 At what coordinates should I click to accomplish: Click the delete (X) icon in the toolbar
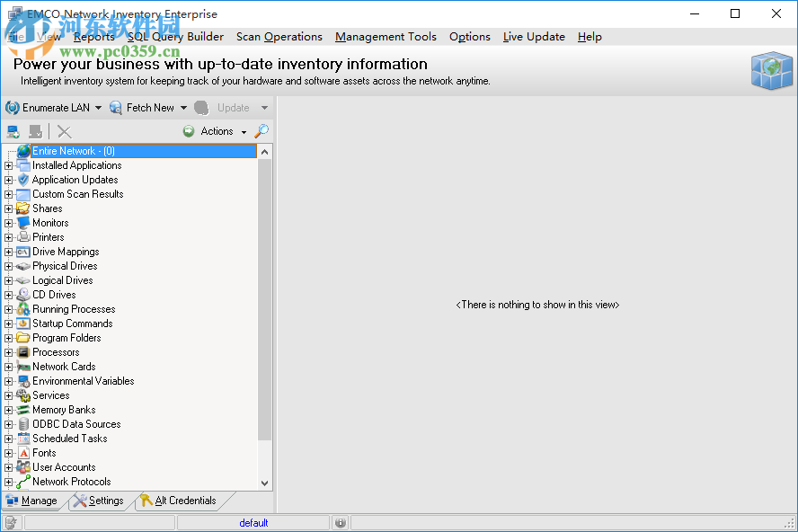click(x=62, y=131)
